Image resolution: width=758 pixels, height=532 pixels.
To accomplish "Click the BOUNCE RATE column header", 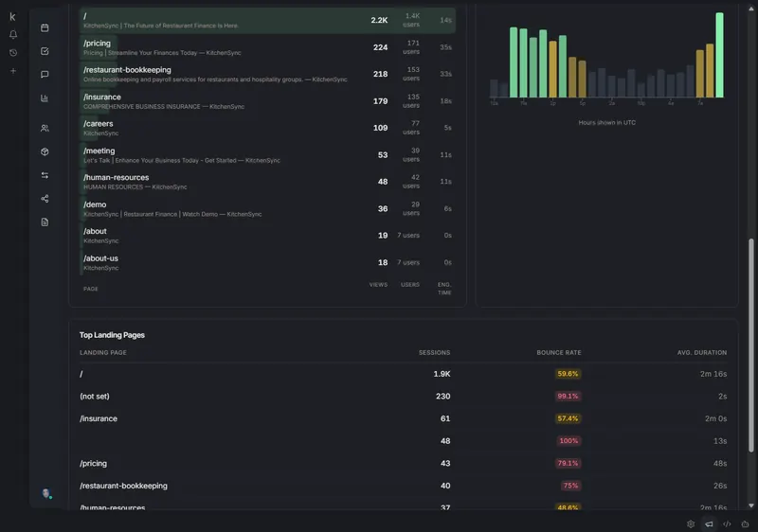I will [x=559, y=353].
